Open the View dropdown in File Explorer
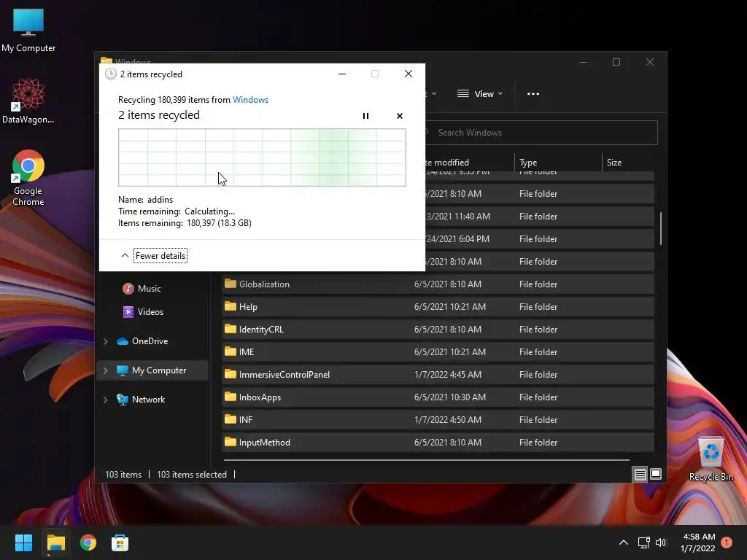Image resolution: width=747 pixels, height=560 pixels. coord(480,94)
